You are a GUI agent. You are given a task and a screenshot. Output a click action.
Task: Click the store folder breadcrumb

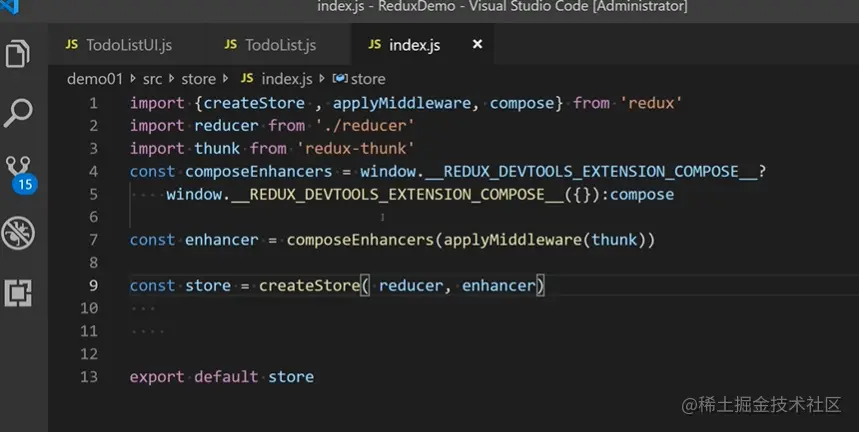[x=198, y=79]
